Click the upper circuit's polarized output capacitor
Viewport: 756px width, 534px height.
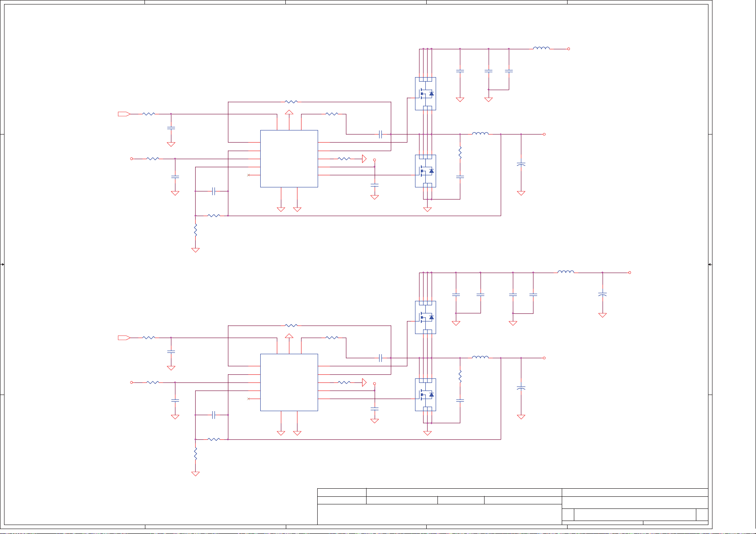point(521,165)
